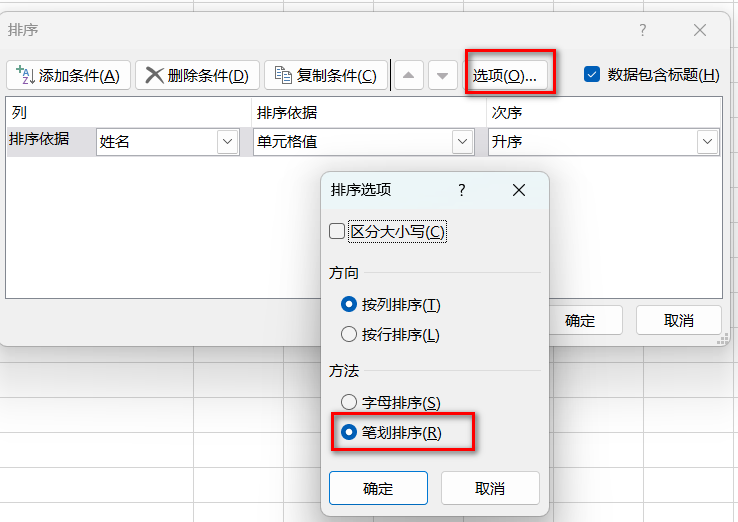Move sort condition down with arrow

[443, 75]
